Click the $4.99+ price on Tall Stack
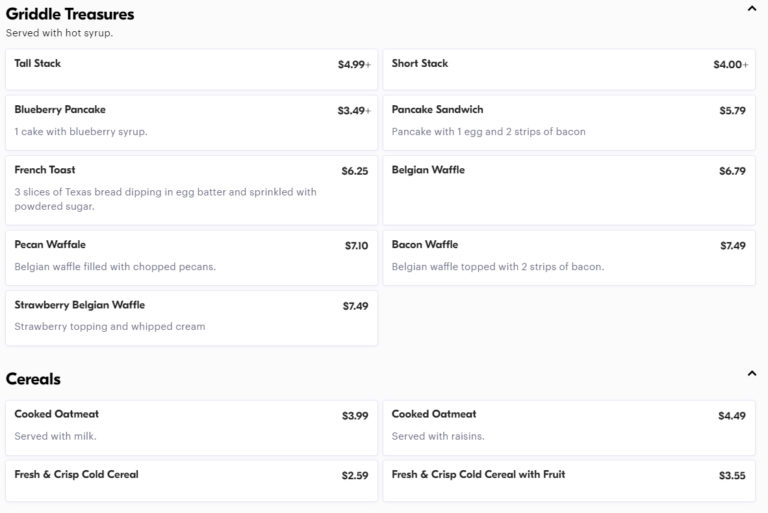 [354, 64]
